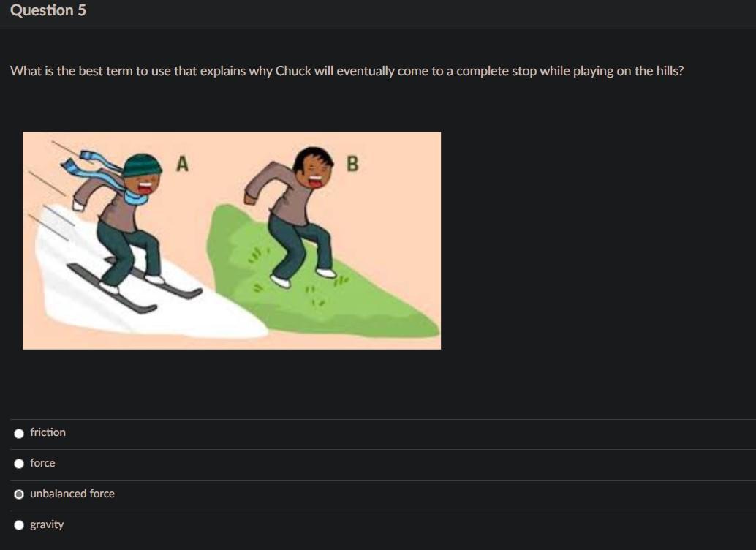Click the letter A label in picture
This screenshot has width=756, height=550.
click(182, 164)
